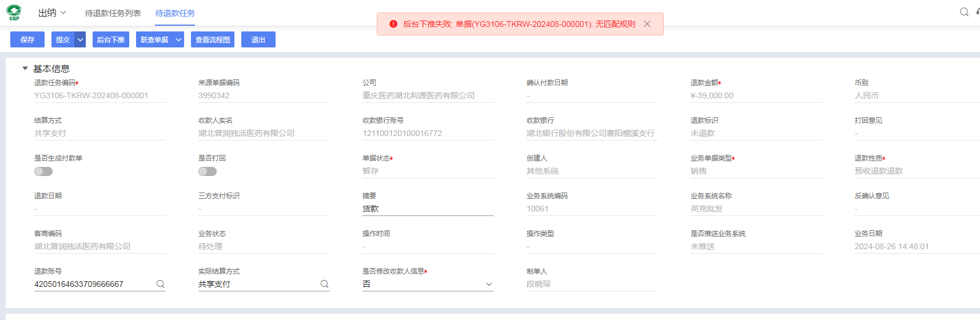Click the 退款任务编码 value YG3106-TKRW-202408-000001

91,95
